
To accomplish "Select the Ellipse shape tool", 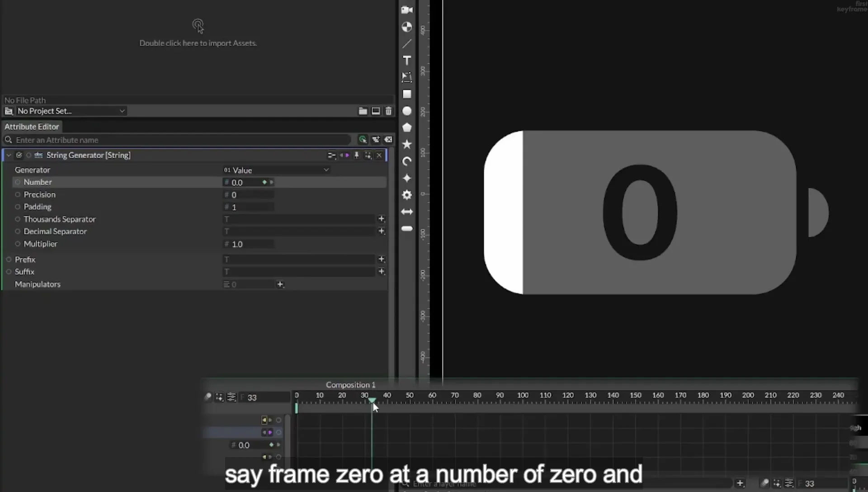I will tap(407, 111).
